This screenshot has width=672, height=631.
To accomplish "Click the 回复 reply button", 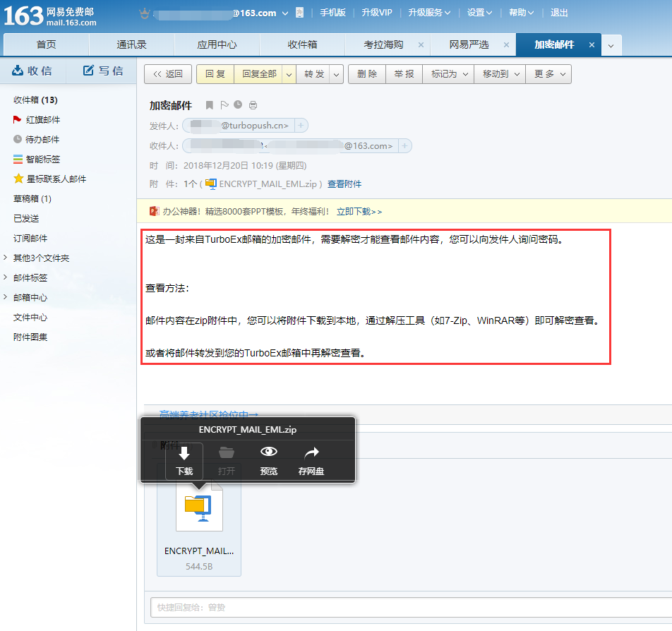I will [215, 74].
